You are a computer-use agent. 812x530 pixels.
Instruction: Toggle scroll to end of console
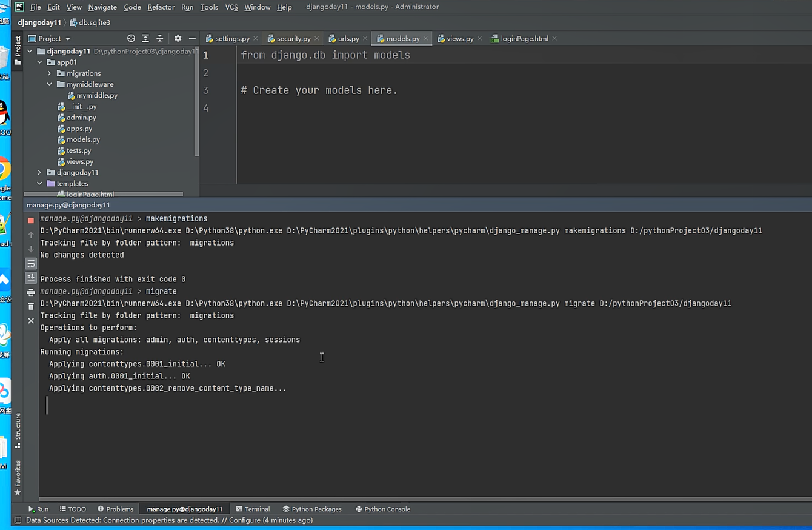point(31,278)
